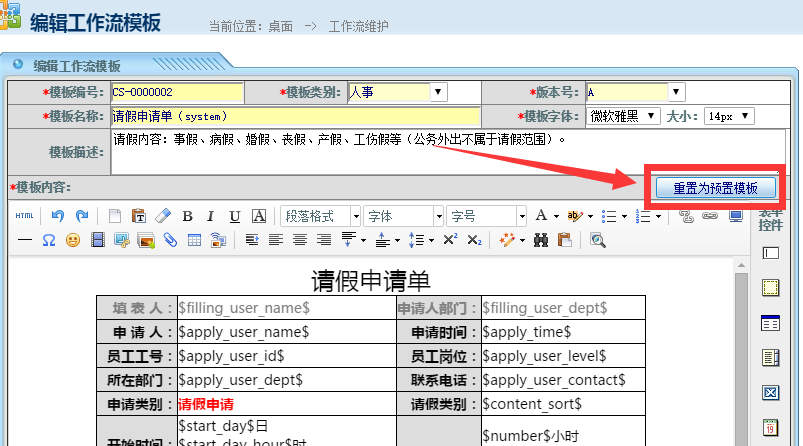Toggle italic formatting
This screenshot has width=803, height=446.
click(211, 216)
